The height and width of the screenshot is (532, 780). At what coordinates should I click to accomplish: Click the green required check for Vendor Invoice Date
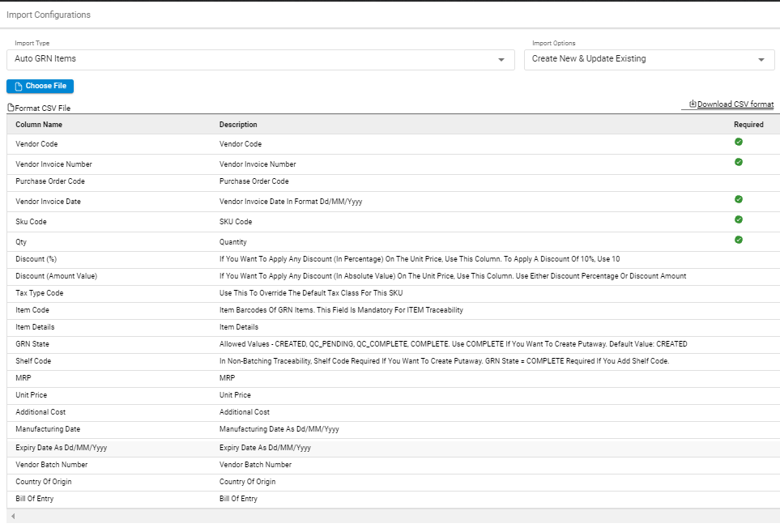point(738,199)
